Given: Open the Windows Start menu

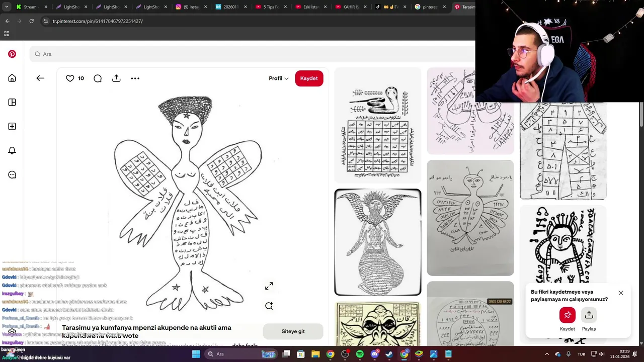Looking at the screenshot, I should 196,354.
